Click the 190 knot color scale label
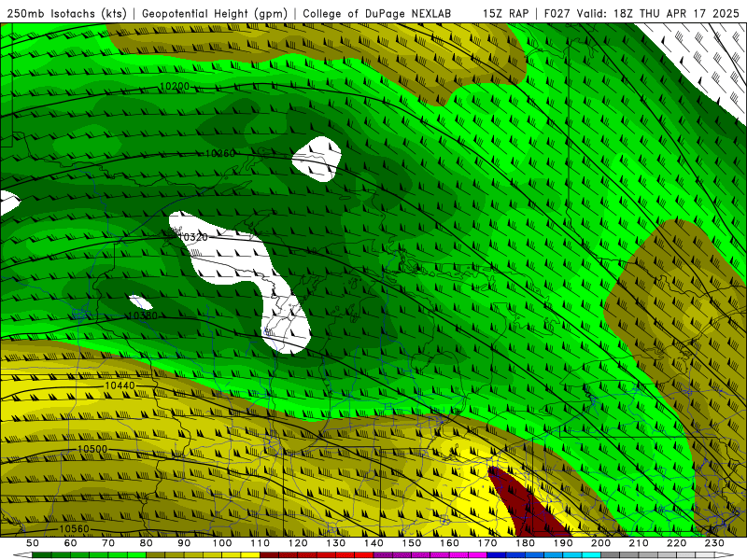The width and height of the screenshot is (747, 560). (563, 543)
